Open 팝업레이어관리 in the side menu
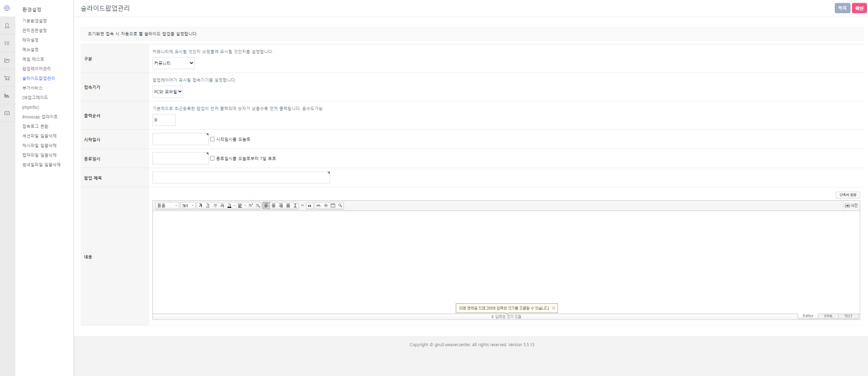This screenshot has height=376, width=868. (x=36, y=69)
